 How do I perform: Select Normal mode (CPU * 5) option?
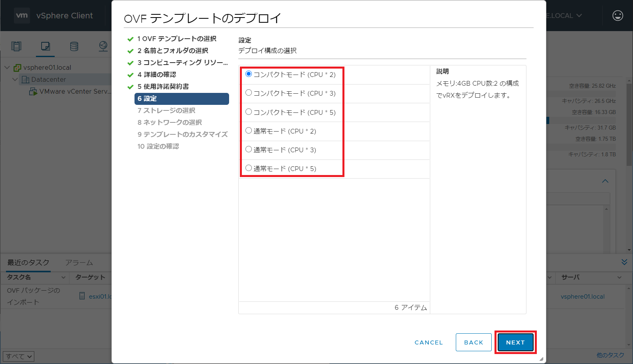coord(249,168)
